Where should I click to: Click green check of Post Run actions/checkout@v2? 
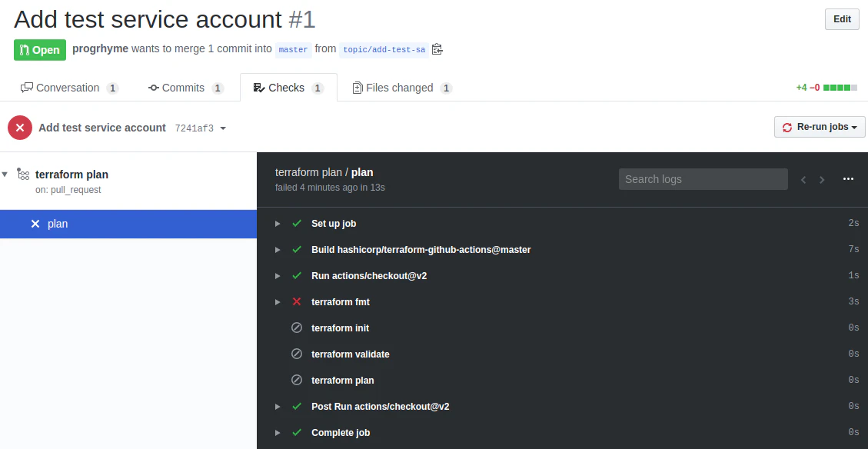point(297,407)
